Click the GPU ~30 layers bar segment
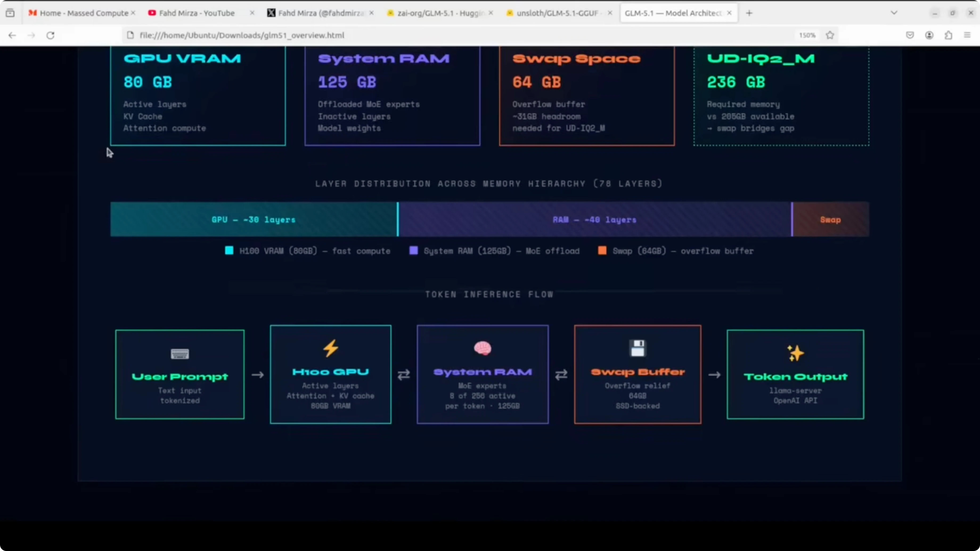This screenshot has height=551, width=980. coord(253,219)
